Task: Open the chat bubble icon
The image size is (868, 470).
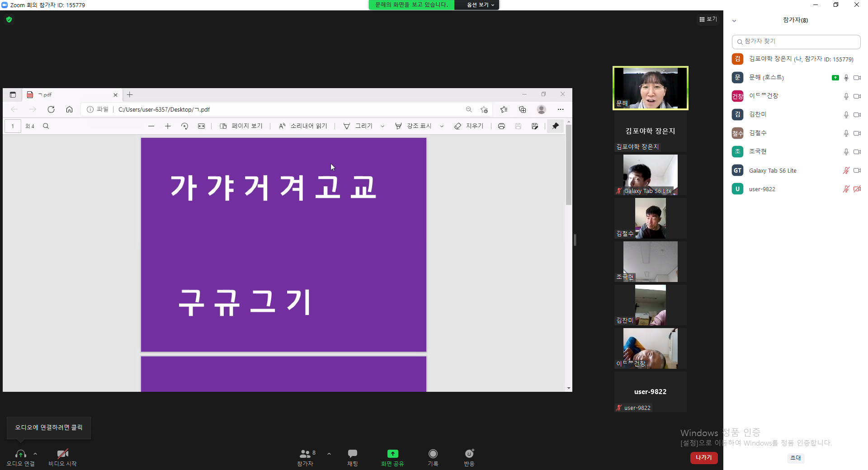Action: [x=353, y=453]
